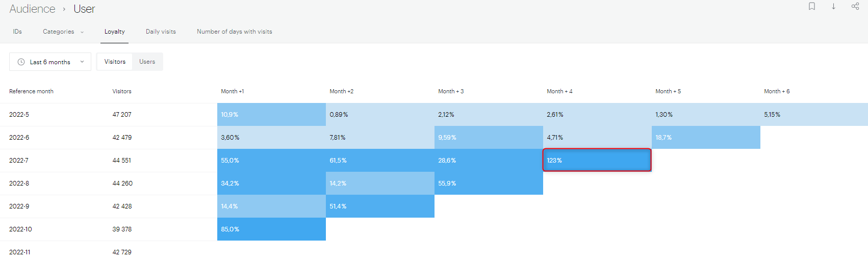Screen dimensions: 868x263
Task: Click the download arrow icon
Action: [833, 6]
